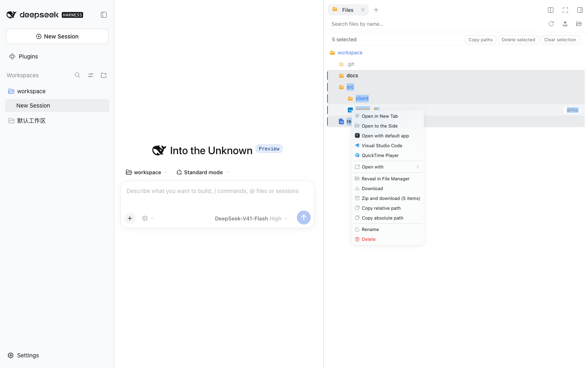Click the Clear selection button
This screenshot has height=368, width=588.
[x=560, y=40]
